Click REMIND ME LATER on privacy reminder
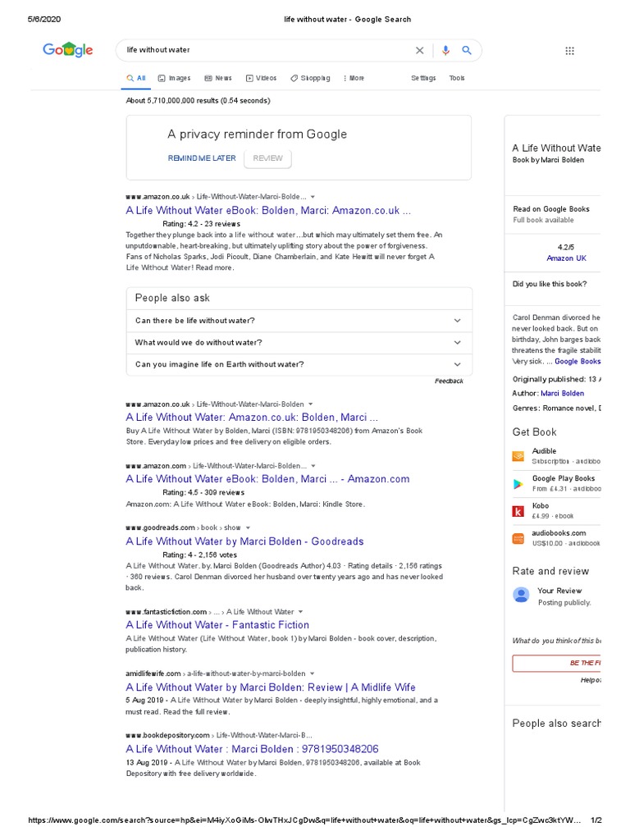This screenshot has height=840, width=630. tap(202, 158)
